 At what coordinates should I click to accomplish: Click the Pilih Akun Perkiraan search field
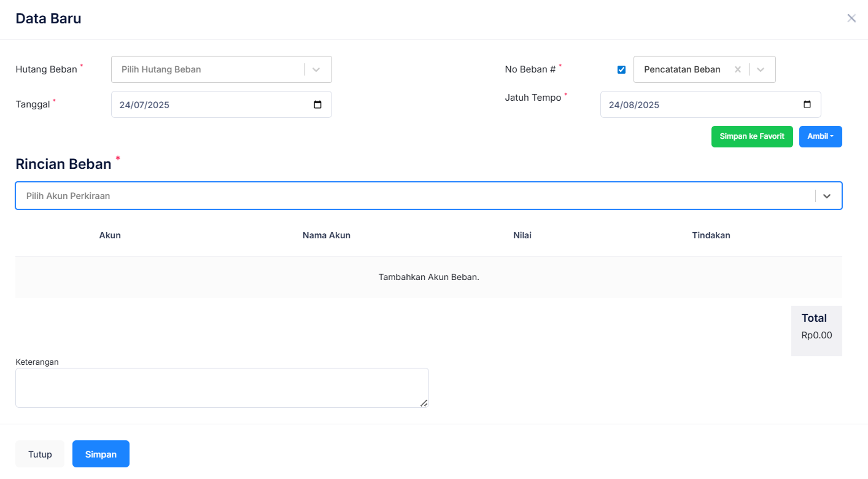(411, 196)
